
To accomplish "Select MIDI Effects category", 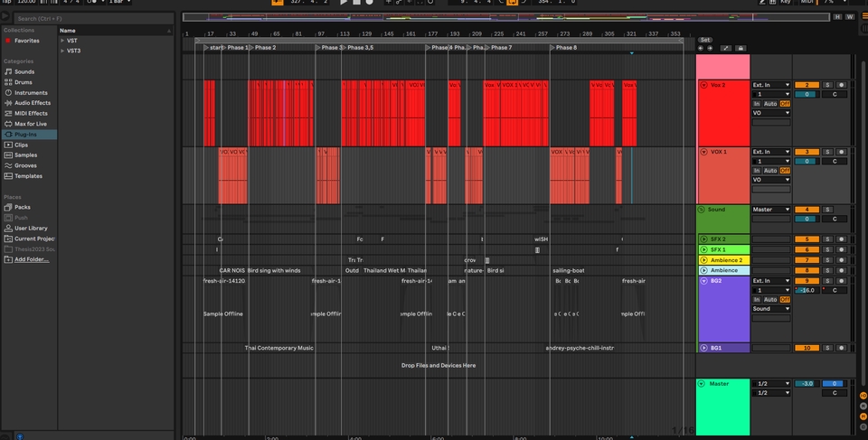I will tap(31, 114).
